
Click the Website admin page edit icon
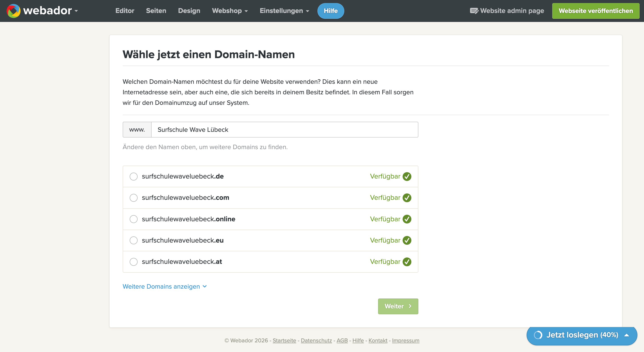click(474, 11)
